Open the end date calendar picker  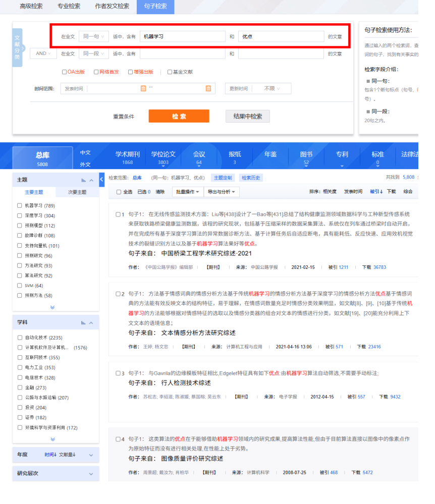208,88
